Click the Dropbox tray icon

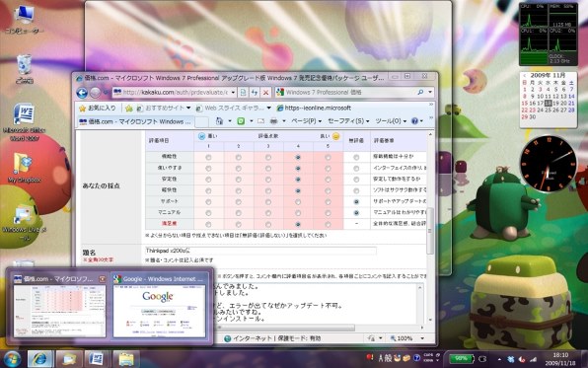pos(510,359)
